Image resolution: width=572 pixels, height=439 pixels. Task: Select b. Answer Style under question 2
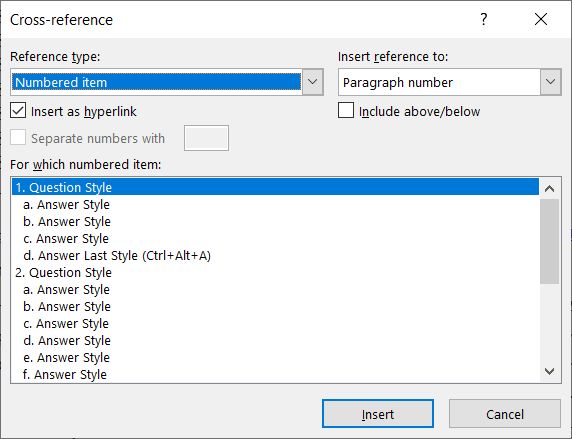tap(275, 307)
